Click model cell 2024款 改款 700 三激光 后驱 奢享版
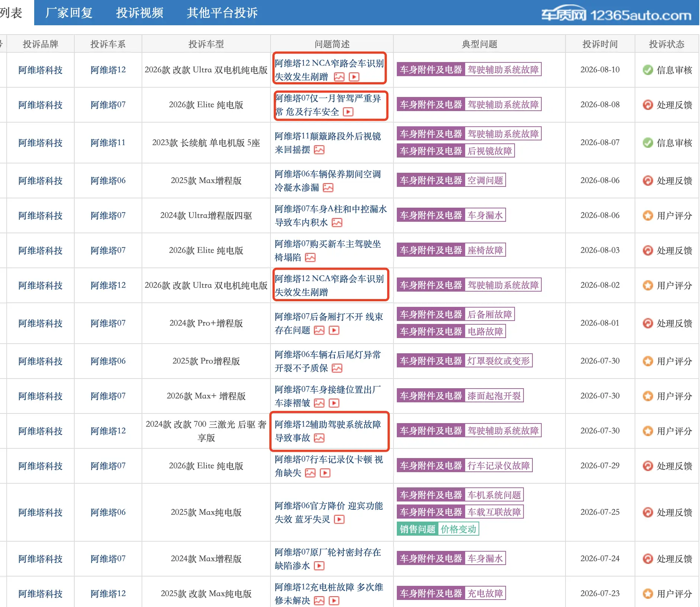The width and height of the screenshot is (700, 607). point(206,431)
